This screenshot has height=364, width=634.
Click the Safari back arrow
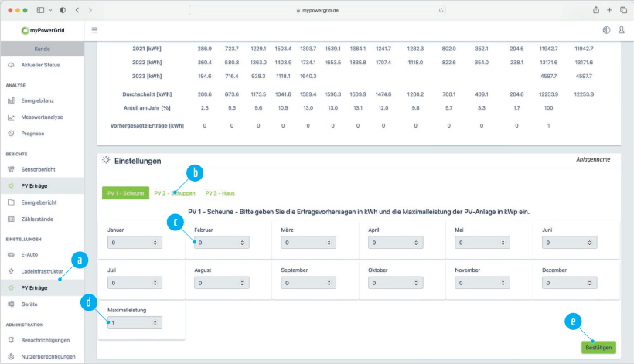76,10
